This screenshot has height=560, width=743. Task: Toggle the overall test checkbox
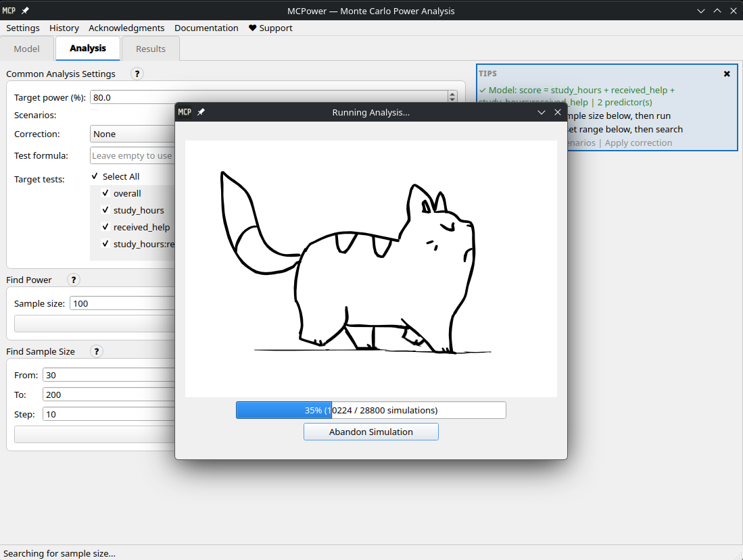click(105, 193)
